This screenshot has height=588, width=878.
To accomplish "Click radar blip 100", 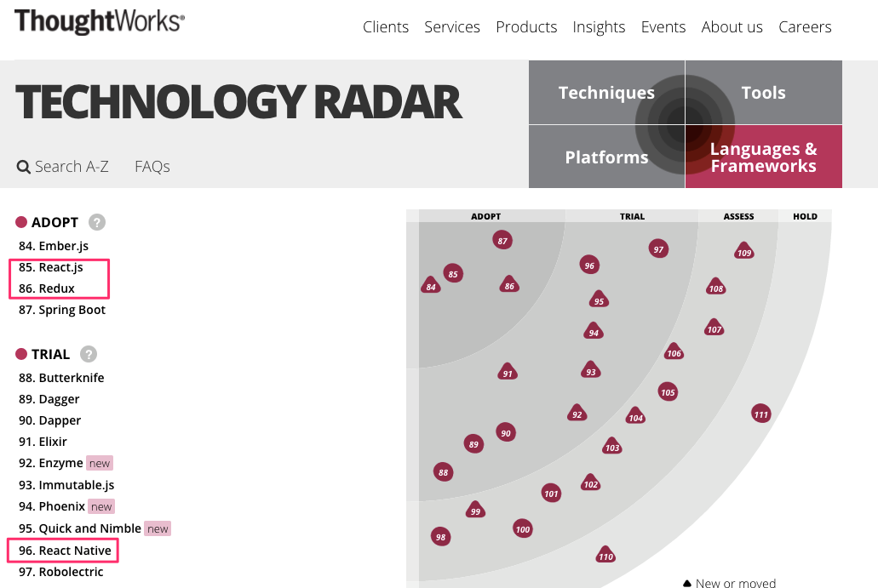I will point(522,529).
